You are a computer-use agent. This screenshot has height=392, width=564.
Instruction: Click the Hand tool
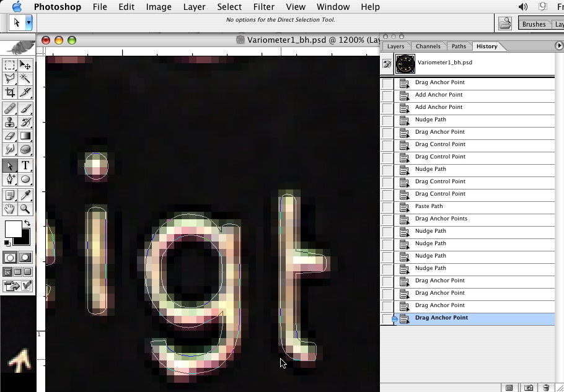click(x=10, y=209)
